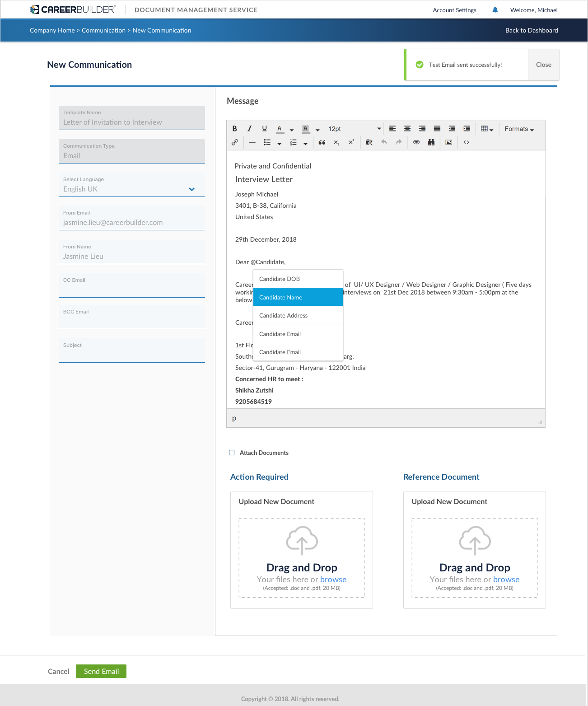
Task: Click Welcome, Michael user menu
Action: coord(534,10)
